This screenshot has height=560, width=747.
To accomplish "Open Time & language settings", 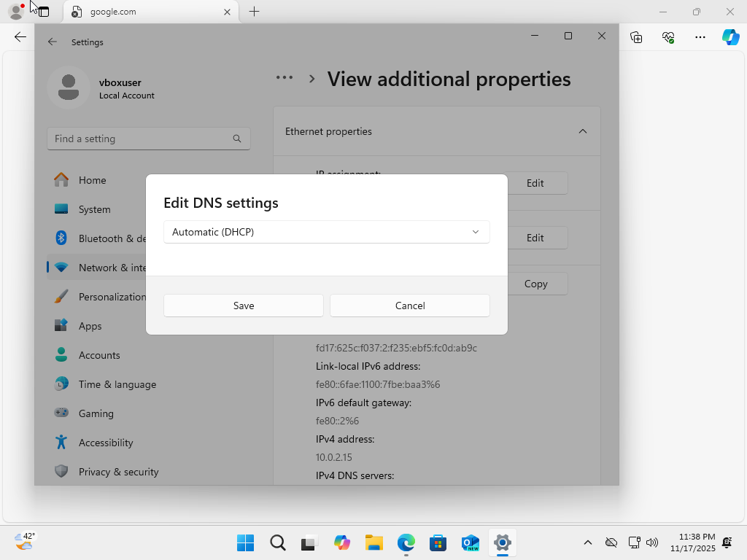I will click(x=117, y=384).
